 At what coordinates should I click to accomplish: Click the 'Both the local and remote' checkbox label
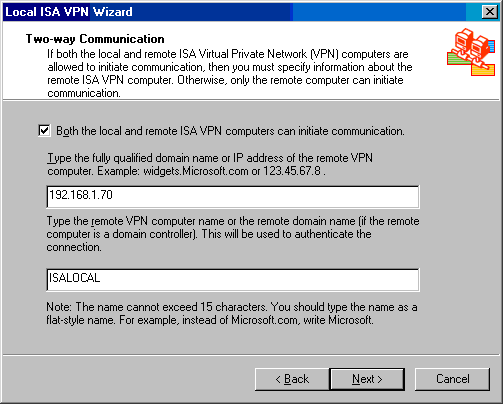[x=230, y=131]
